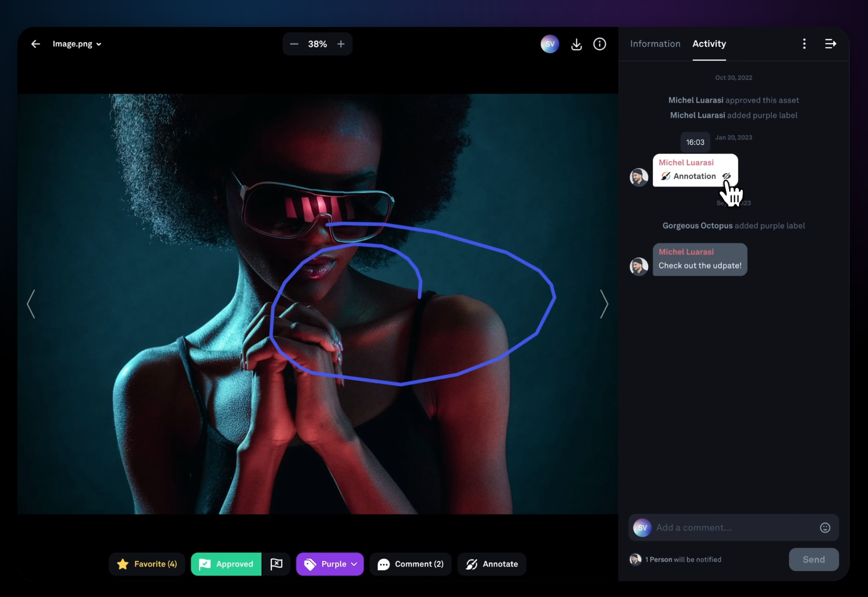Image resolution: width=868 pixels, height=597 pixels.
Task: Zoom out with the minus icon
Action: click(294, 44)
